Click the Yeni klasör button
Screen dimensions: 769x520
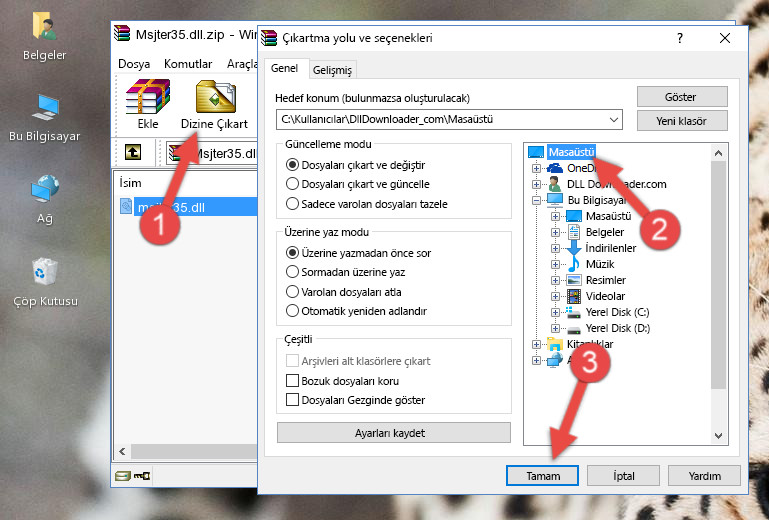682,121
